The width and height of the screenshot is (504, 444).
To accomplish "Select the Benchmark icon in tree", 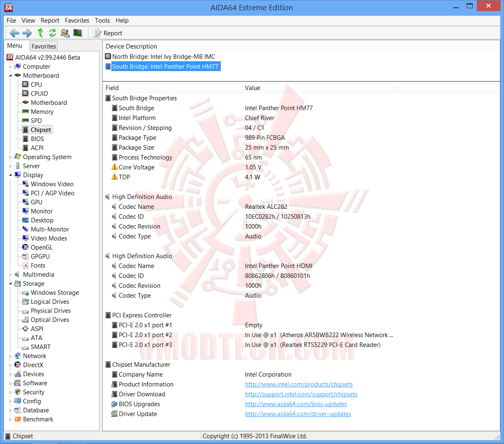I will click(x=18, y=419).
